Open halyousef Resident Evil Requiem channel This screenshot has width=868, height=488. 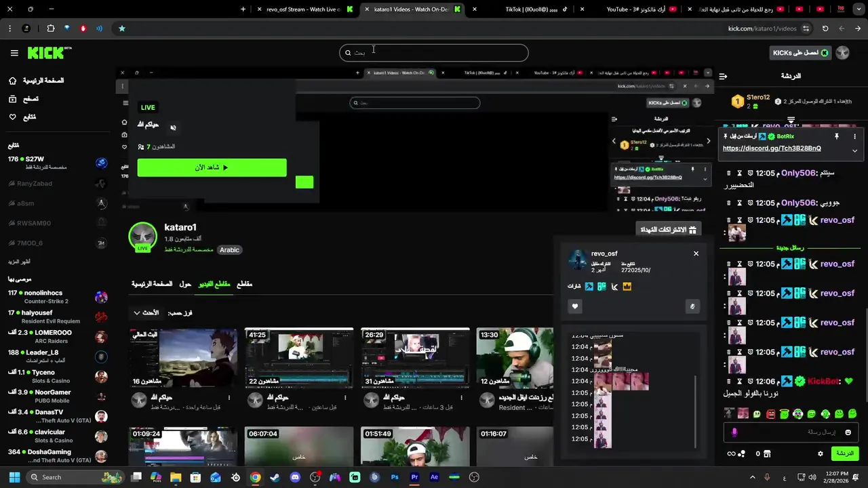coord(58,317)
